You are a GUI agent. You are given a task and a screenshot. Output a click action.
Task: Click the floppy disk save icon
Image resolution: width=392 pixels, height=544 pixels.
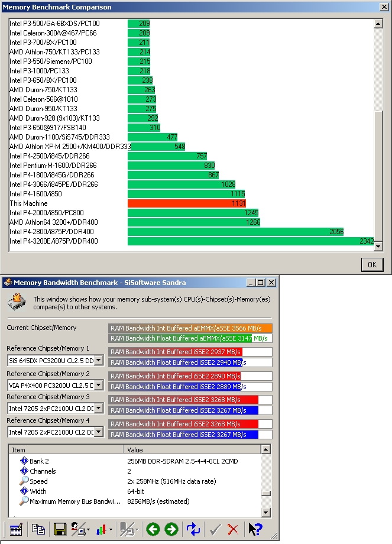pos(60,529)
